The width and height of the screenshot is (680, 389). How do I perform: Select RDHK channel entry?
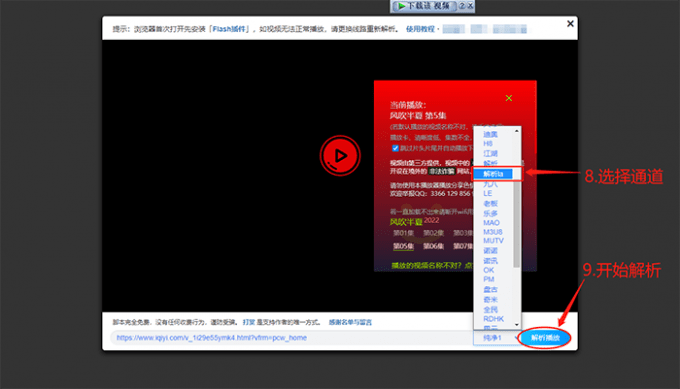click(494, 319)
